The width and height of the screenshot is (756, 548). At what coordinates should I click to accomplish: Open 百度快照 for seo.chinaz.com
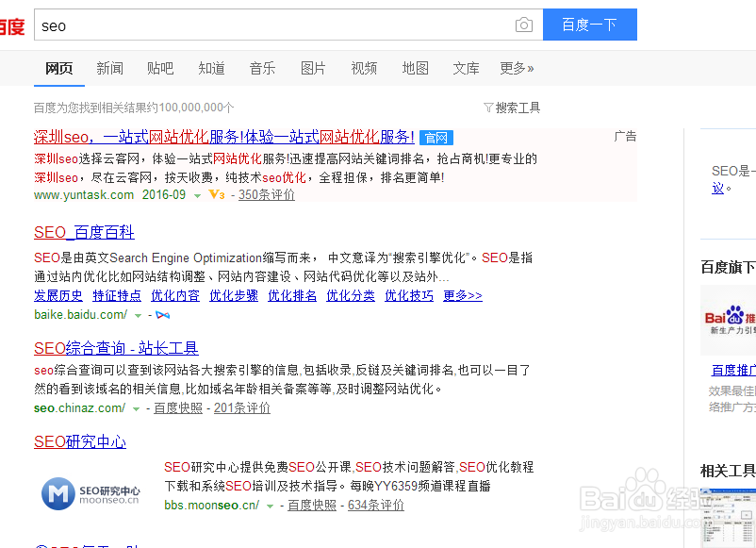(x=178, y=408)
